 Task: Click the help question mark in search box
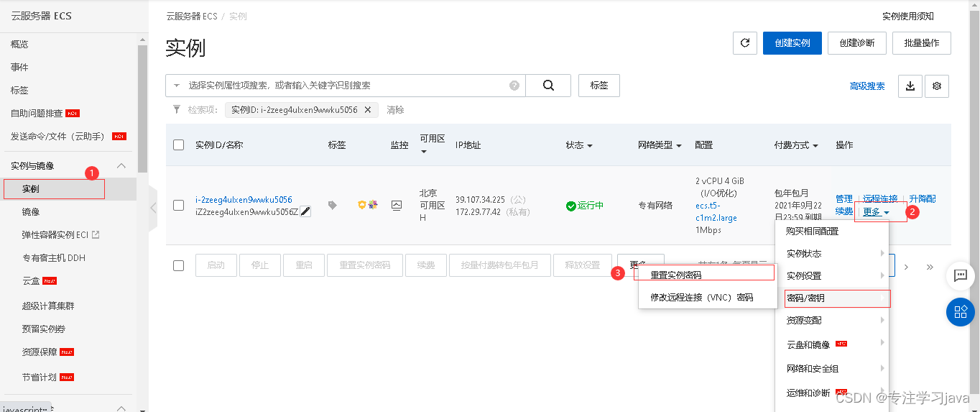pos(514,86)
